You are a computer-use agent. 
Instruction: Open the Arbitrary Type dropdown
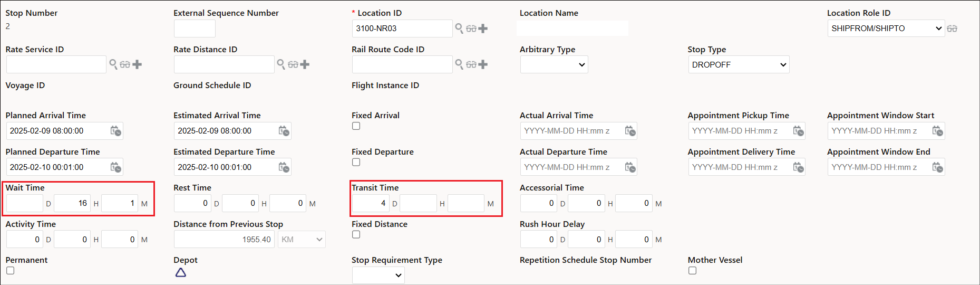pos(554,64)
